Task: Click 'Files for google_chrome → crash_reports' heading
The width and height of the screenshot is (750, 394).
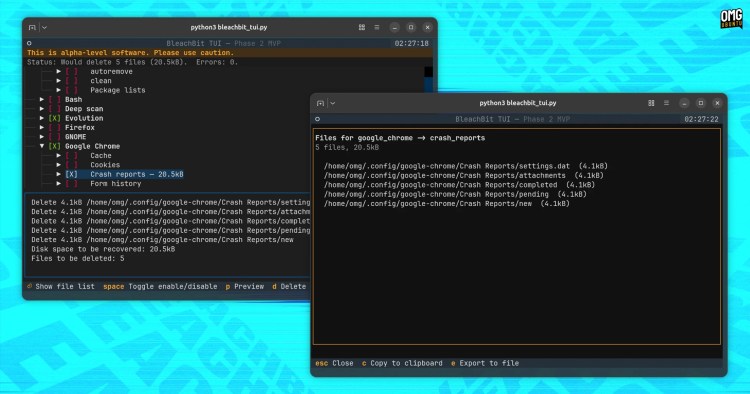Action: [x=400, y=138]
